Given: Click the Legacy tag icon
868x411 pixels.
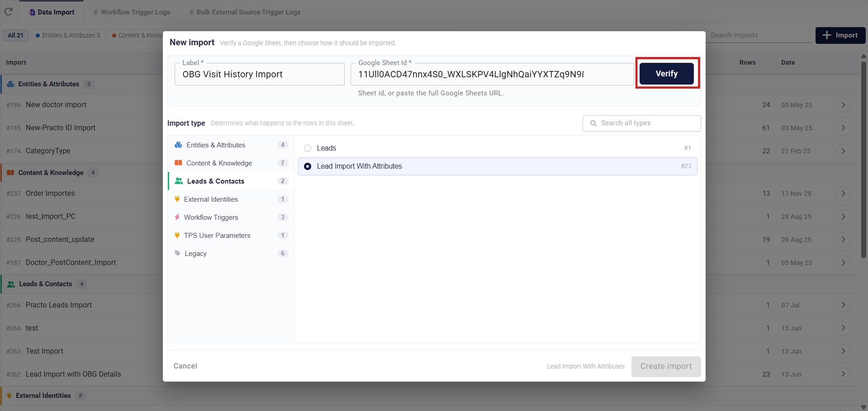Looking at the screenshot, I should 178,253.
